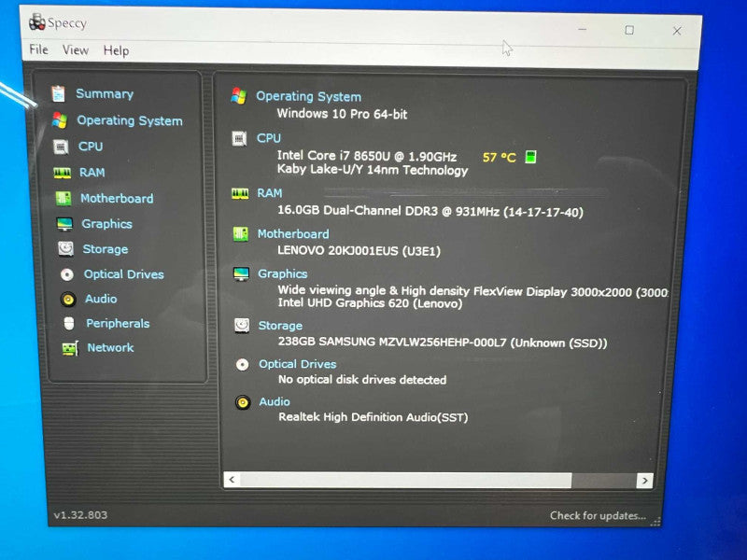Show the Motherboard section from sidebar
This screenshot has height=560, width=747.
[x=117, y=198]
